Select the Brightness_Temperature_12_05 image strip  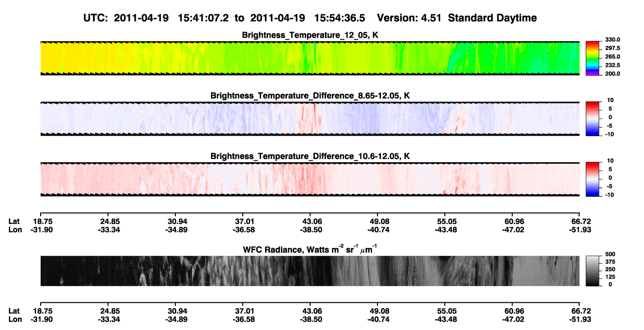(x=310, y=58)
